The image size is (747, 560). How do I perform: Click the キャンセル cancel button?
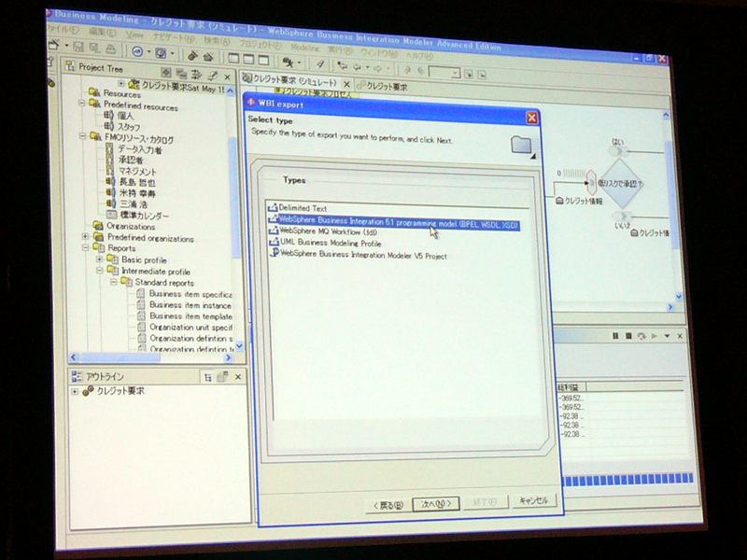(x=533, y=500)
